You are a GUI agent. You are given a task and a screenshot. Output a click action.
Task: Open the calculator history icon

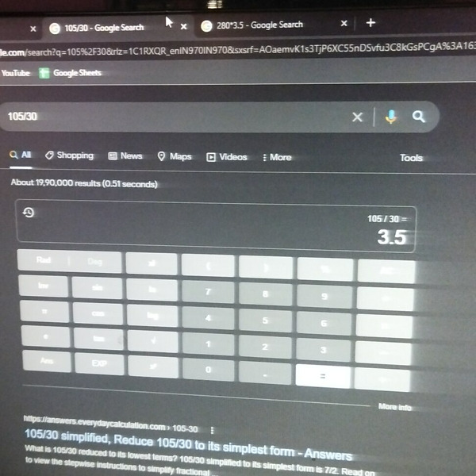29,212
